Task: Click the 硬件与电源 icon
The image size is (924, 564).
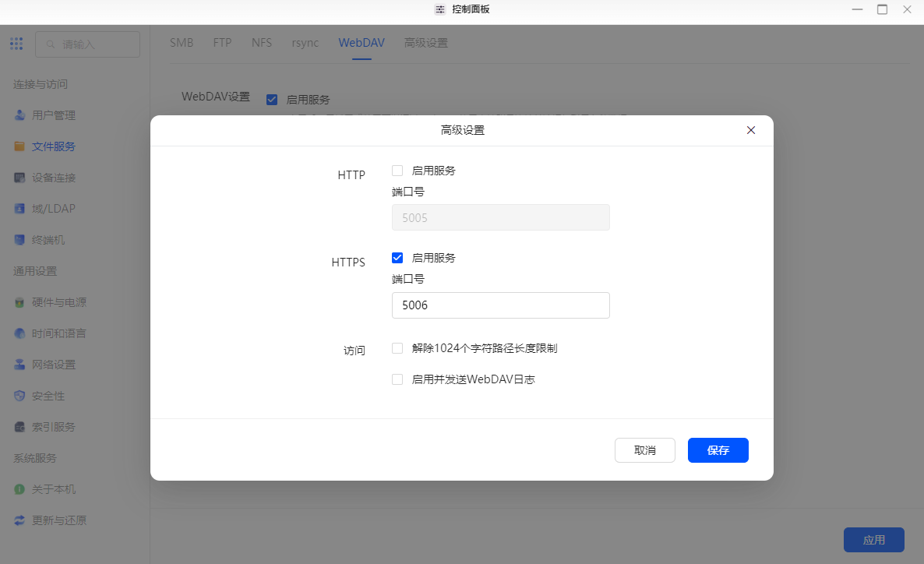Action: (x=19, y=302)
